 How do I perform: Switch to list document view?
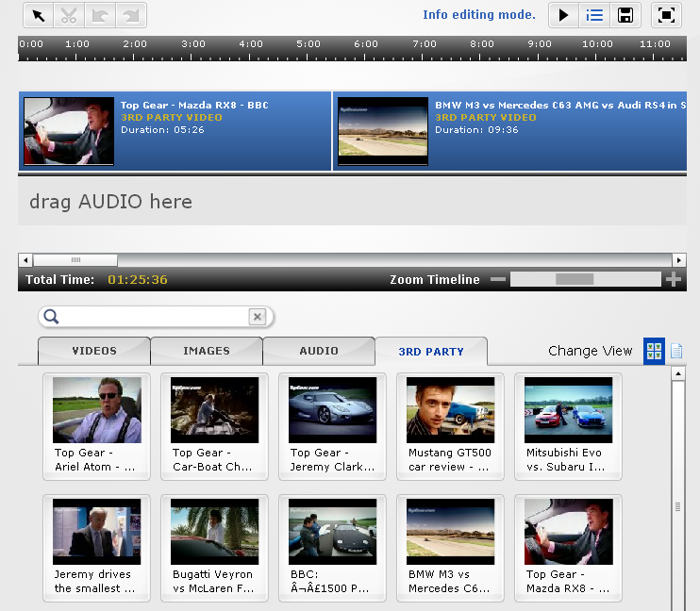tap(676, 351)
